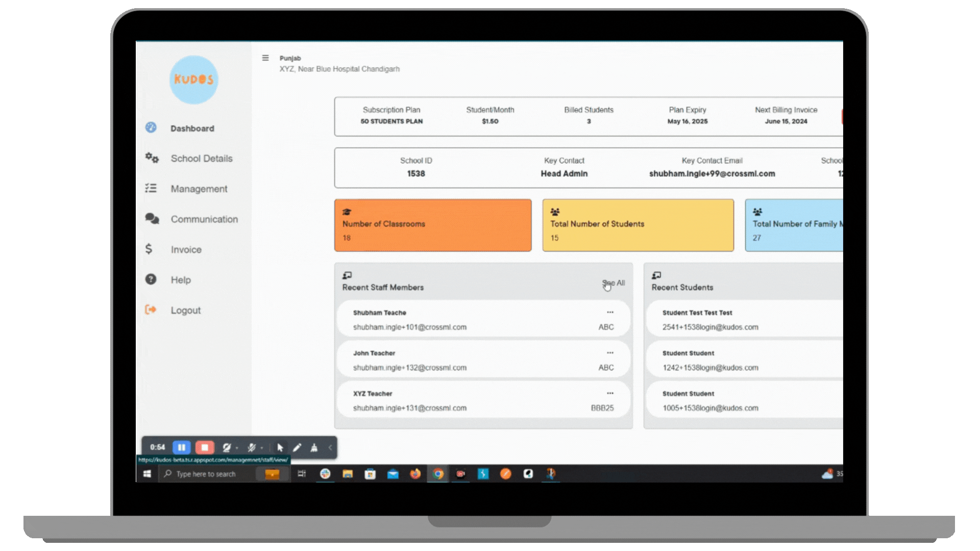Open the Help question mark icon

(x=150, y=279)
